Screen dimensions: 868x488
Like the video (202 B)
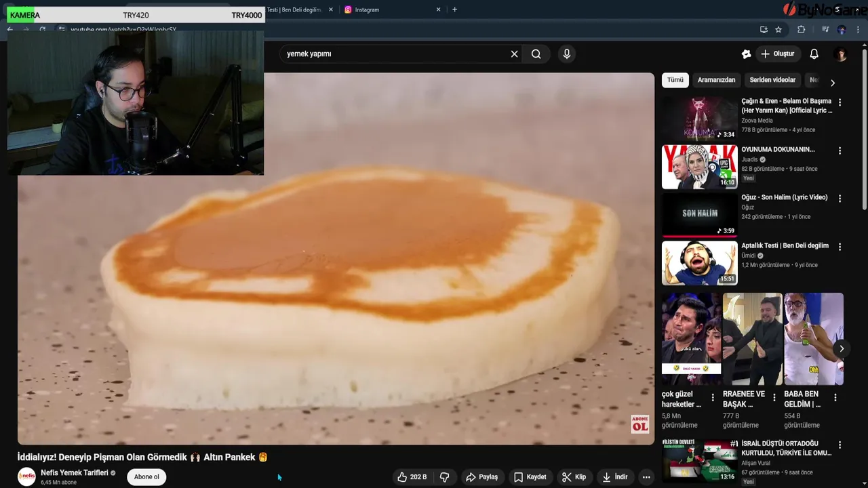pos(412,477)
